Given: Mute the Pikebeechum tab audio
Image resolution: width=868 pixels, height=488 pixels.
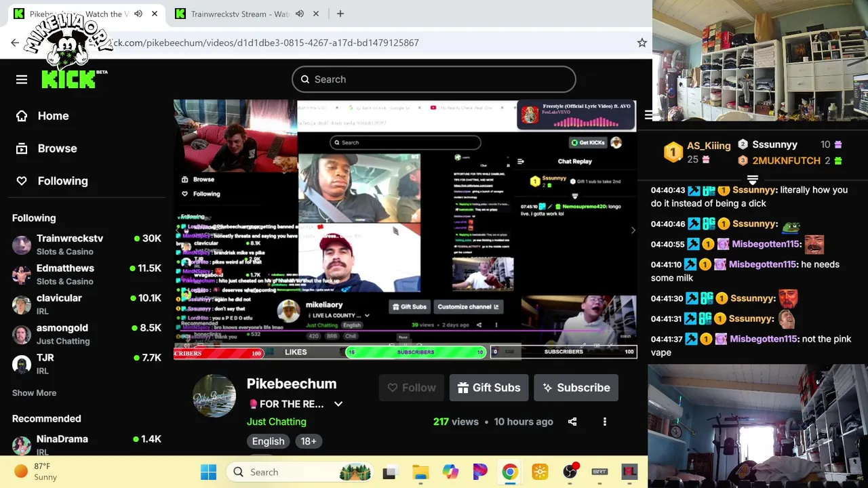Looking at the screenshot, I should [x=138, y=14].
